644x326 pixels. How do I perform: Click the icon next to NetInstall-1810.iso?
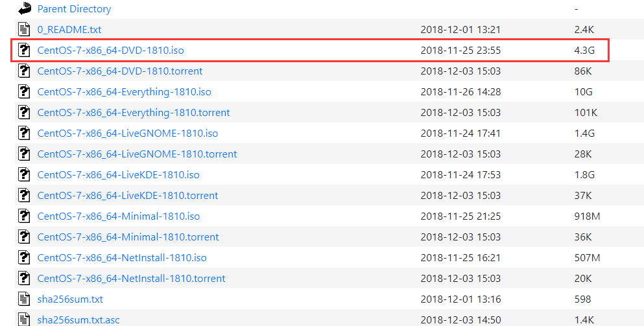24,257
